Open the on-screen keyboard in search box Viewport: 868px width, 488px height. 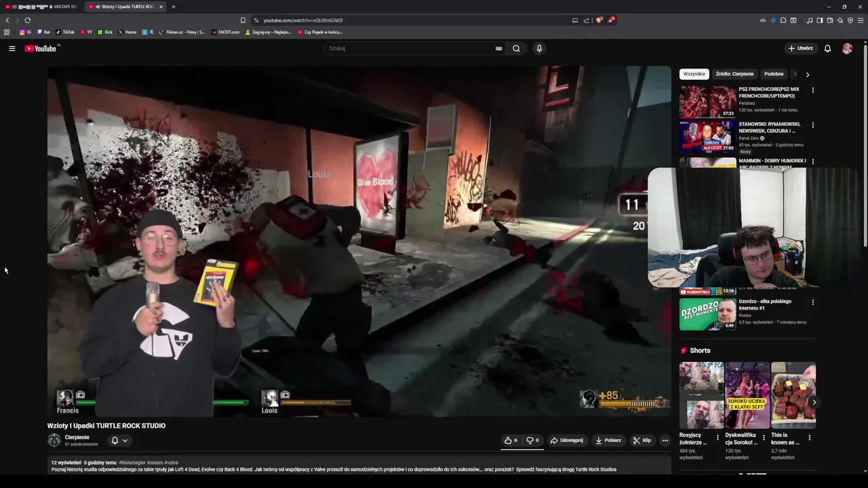tap(498, 48)
